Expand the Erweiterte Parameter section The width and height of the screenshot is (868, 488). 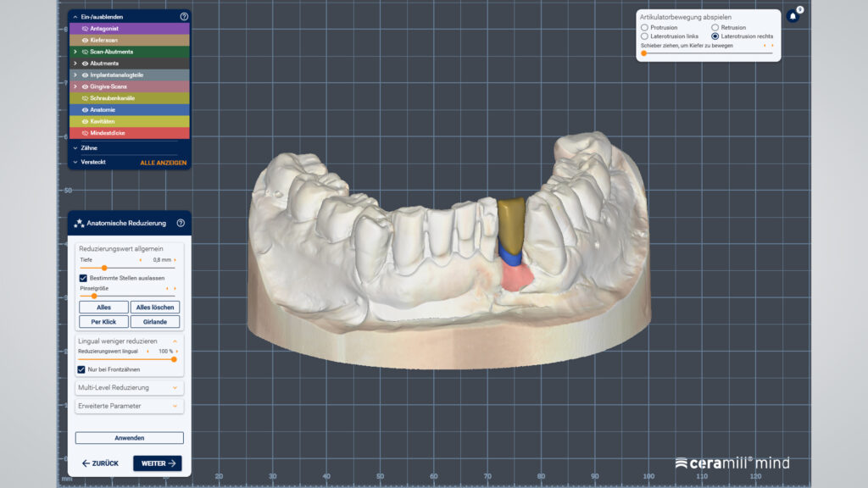[x=175, y=406]
